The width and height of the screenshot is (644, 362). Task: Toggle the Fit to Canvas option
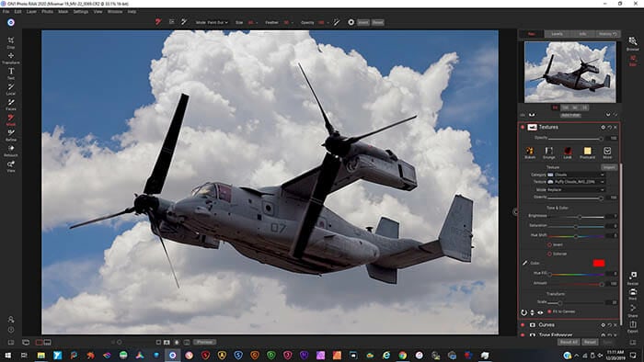[549, 311]
